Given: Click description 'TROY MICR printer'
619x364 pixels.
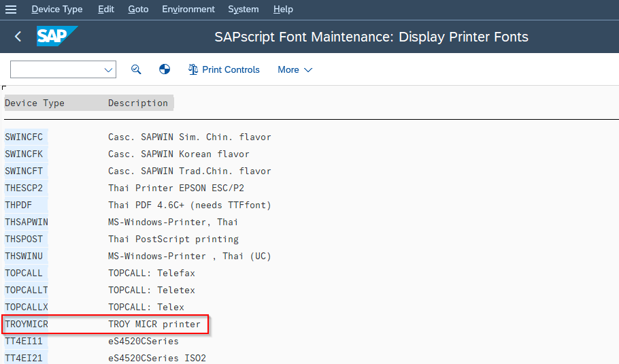Looking at the screenshot, I should pyautogui.click(x=154, y=324).
